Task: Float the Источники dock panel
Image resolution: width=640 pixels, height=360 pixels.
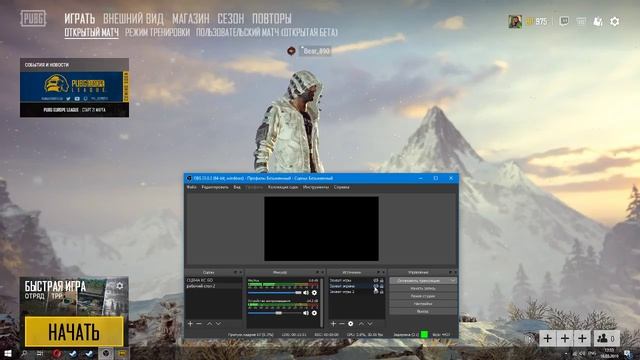Action: click(x=378, y=272)
